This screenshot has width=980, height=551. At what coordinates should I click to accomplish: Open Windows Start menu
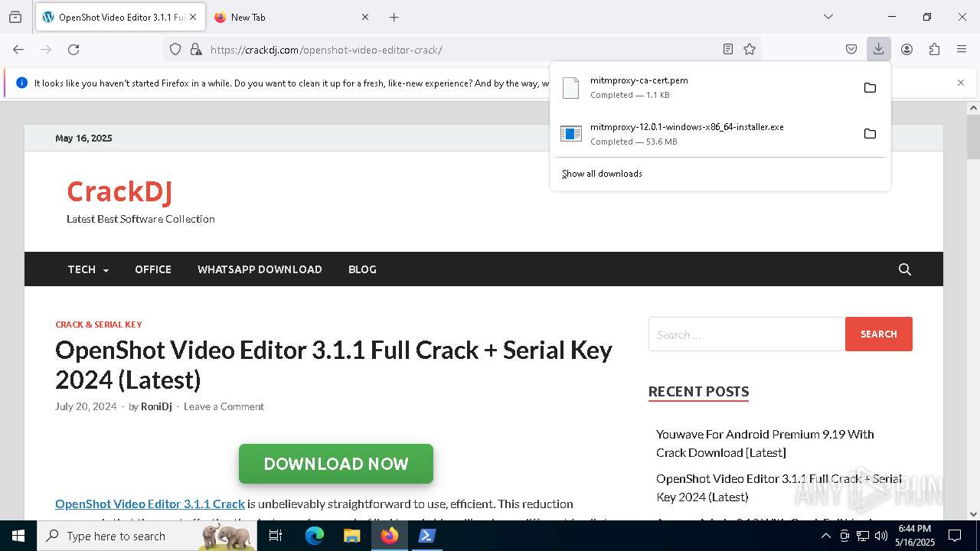18,536
